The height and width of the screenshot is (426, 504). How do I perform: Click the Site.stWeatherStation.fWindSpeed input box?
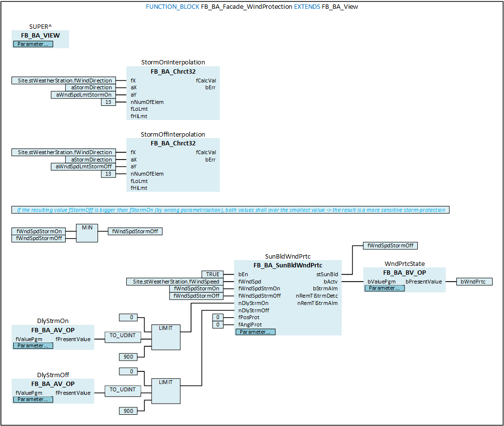coord(175,282)
